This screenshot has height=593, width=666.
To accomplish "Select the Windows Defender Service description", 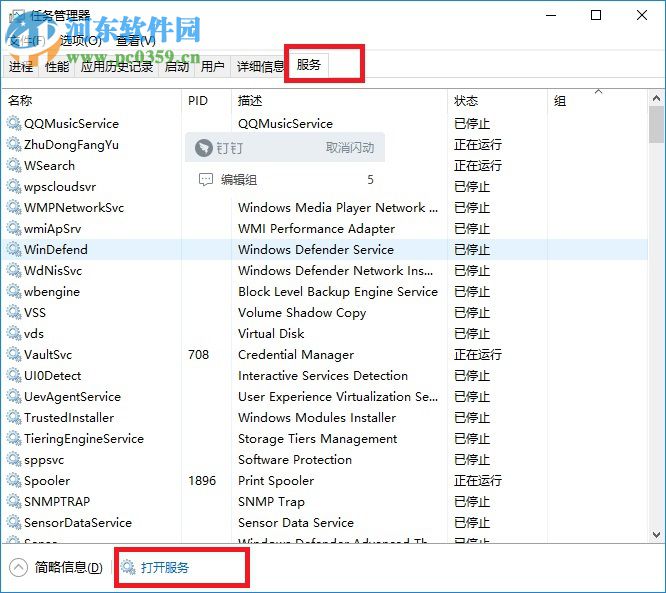I will coord(316,250).
